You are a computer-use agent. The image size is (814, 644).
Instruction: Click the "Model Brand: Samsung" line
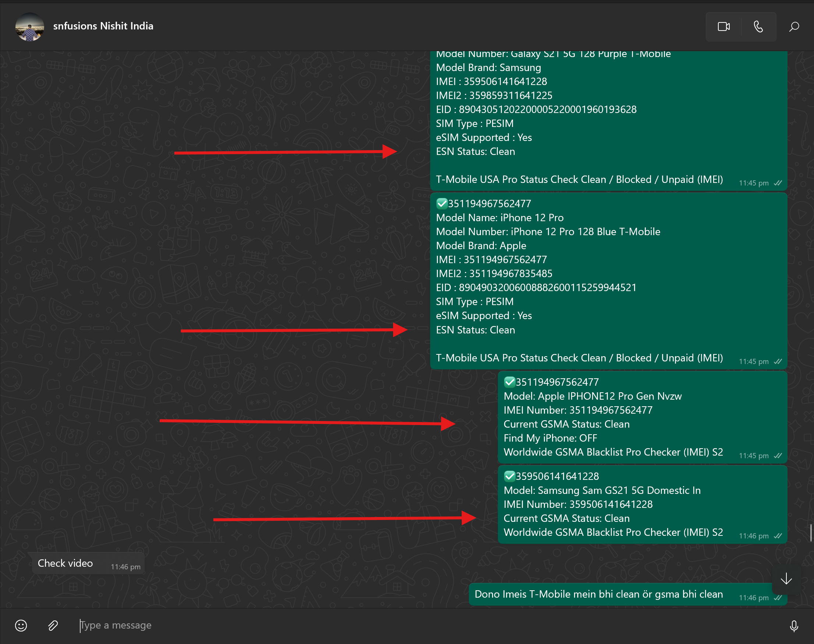[x=488, y=67]
